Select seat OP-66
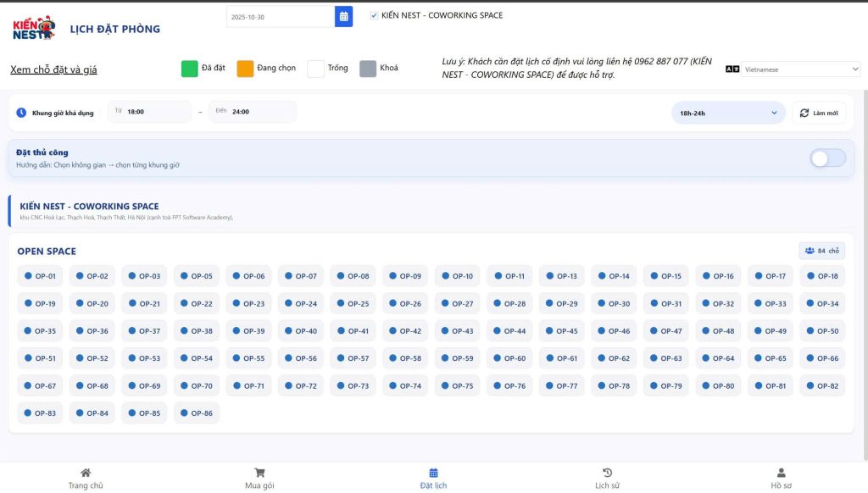This screenshot has height=493, width=868. [822, 358]
